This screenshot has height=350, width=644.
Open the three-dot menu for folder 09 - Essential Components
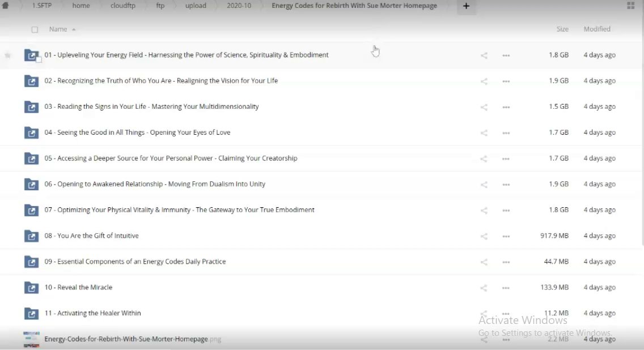506,262
